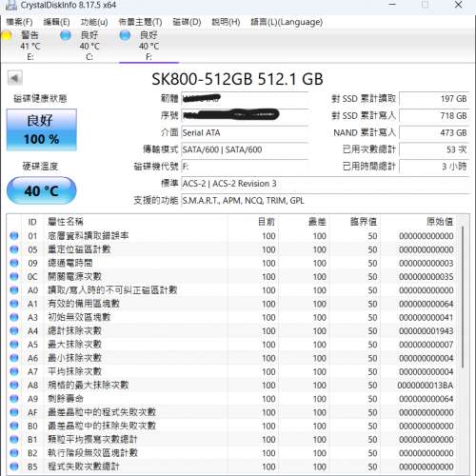Select the 總通電時間 attribute name
The image size is (476, 476).
coord(70,263)
